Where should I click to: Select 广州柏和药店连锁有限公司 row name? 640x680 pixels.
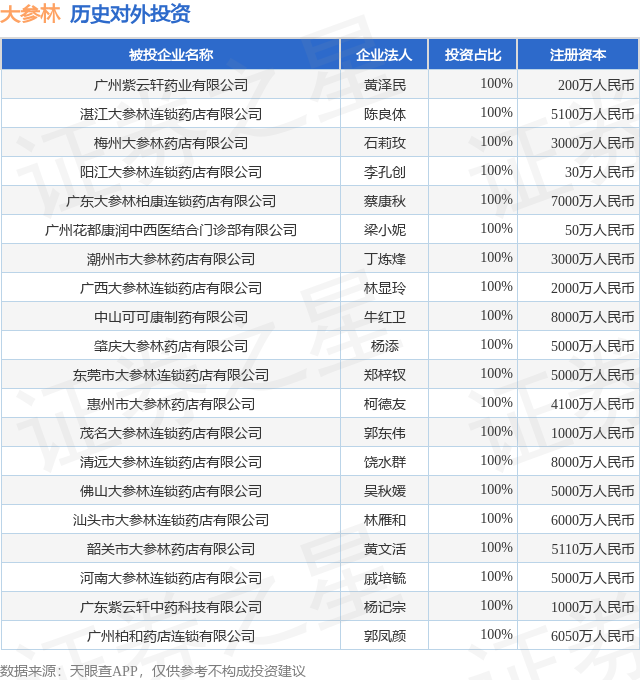click(171, 636)
